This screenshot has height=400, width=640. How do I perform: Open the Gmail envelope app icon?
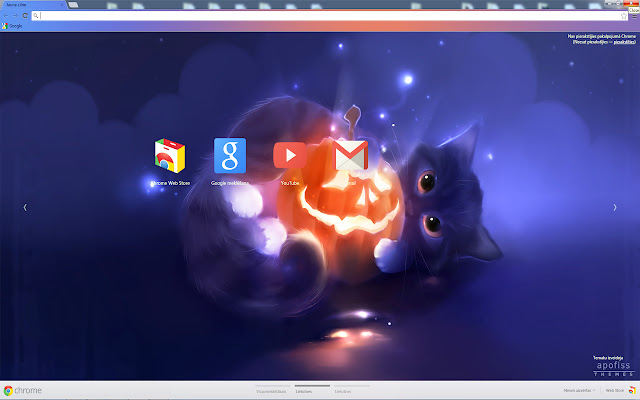[x=350, y=155]
